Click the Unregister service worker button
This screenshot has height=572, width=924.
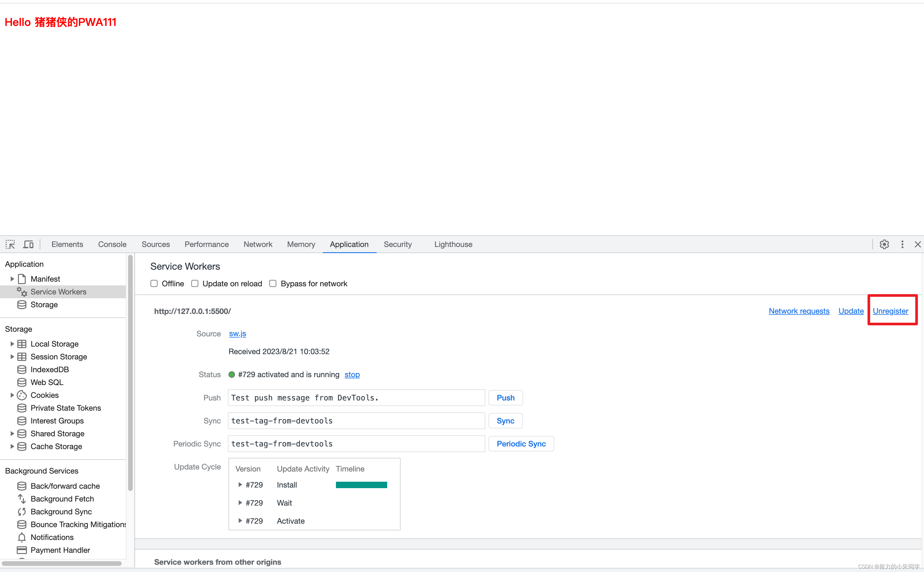(891, 310)
